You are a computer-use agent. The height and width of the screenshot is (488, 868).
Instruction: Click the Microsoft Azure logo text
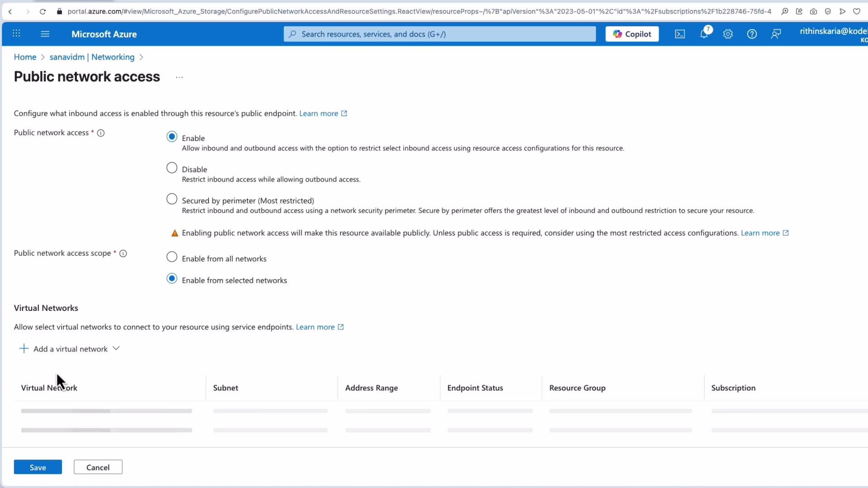[x=104, y=34]
